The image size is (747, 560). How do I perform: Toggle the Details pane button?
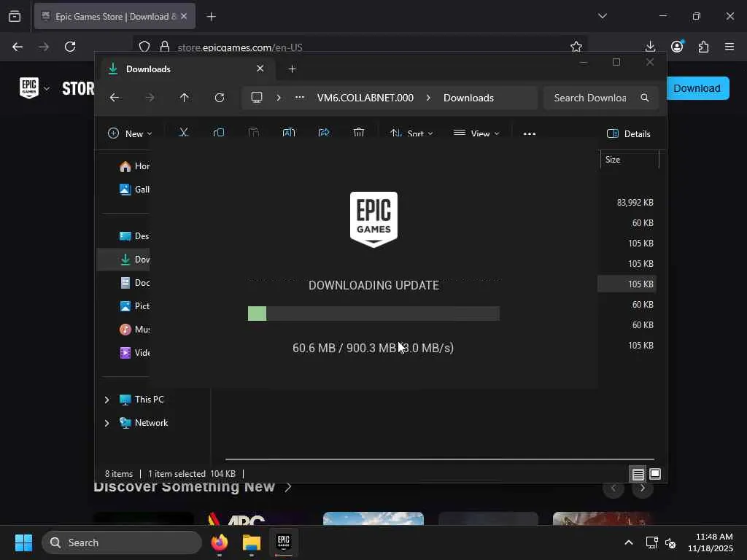(629, 134)
